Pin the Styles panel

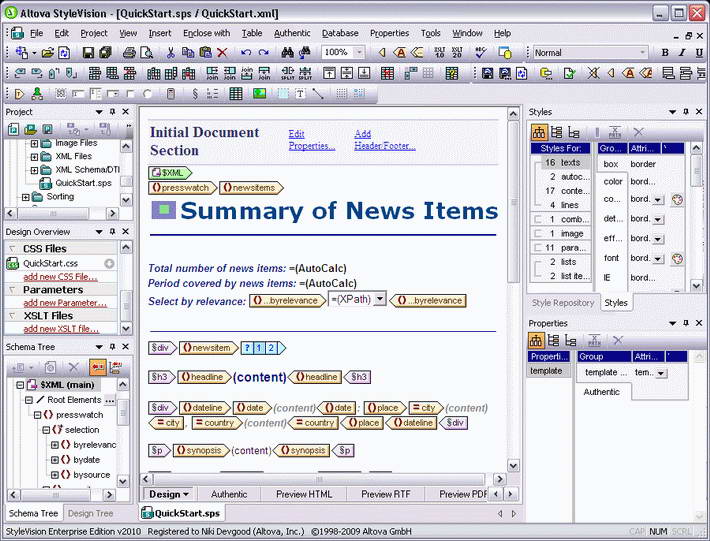[686, 111]
